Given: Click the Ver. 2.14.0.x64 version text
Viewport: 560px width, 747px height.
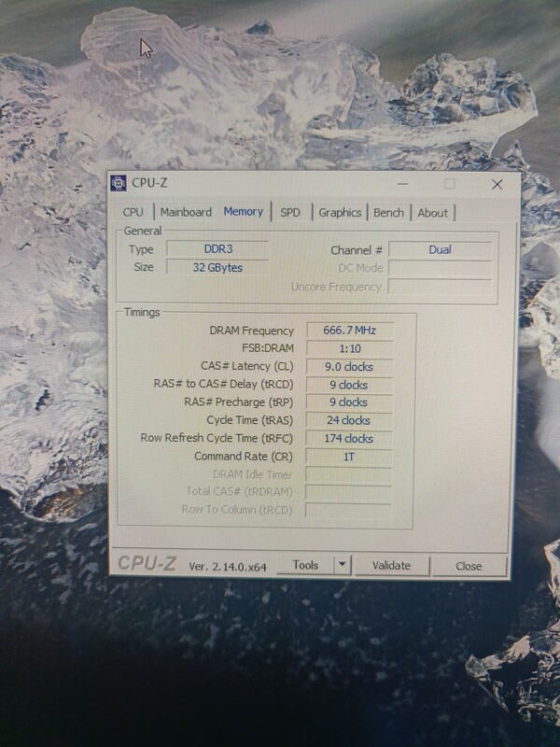Looking at the screenshot, I should click(x=228, y=566).
